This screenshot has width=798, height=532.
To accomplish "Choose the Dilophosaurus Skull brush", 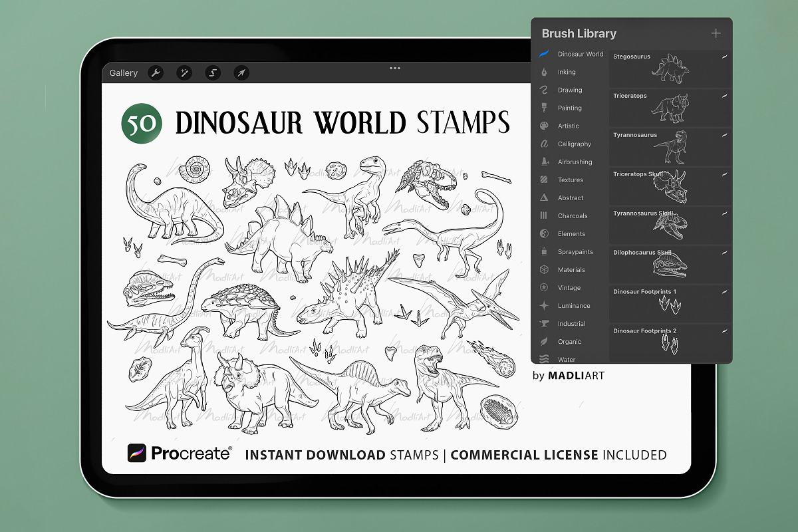I will [670, 265].
